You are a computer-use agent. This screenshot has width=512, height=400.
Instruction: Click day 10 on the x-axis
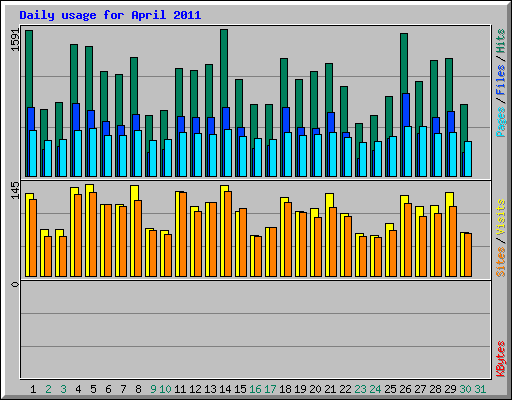[x=165, y=389]
